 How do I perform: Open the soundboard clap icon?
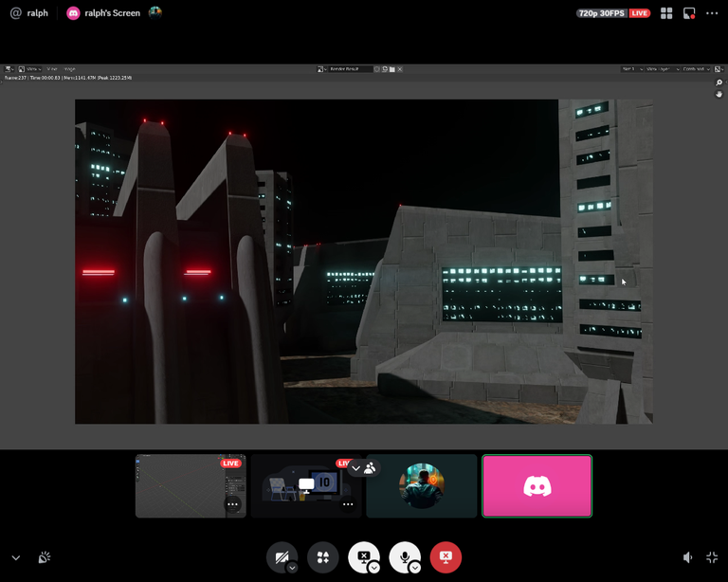[44, 558]
